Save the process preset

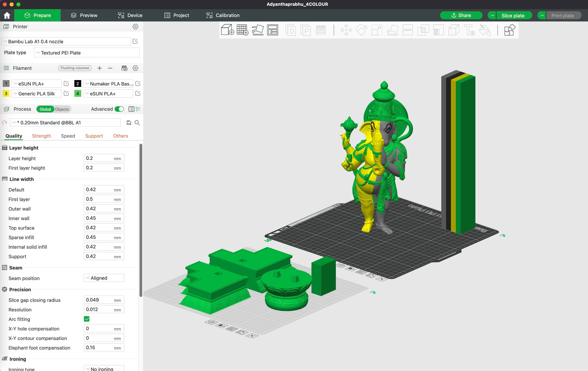tap(129, 123)
